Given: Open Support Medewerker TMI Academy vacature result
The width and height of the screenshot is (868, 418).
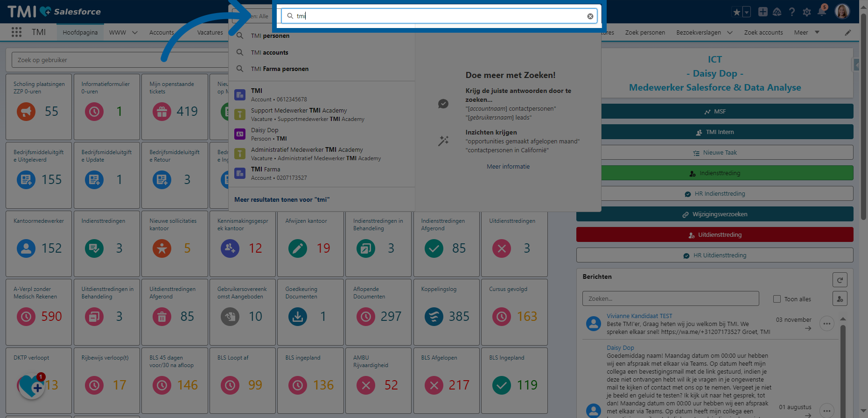Looking at the screenshot, I should (x=322, y=114).
